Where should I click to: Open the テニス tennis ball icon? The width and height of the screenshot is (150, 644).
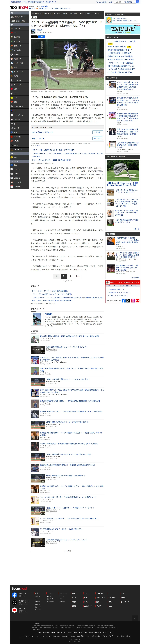click(12, 98)
